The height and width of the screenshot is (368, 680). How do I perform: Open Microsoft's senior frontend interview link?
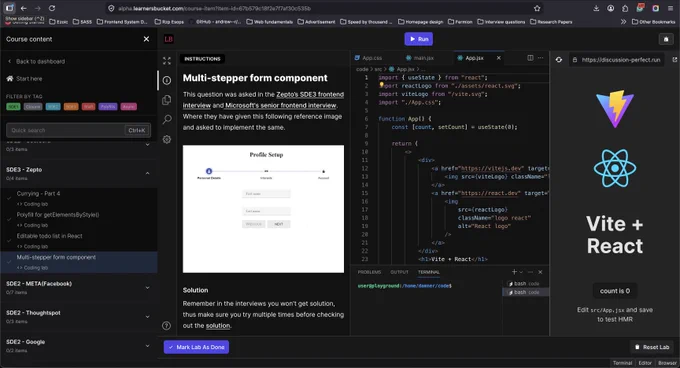coord(281,105)
